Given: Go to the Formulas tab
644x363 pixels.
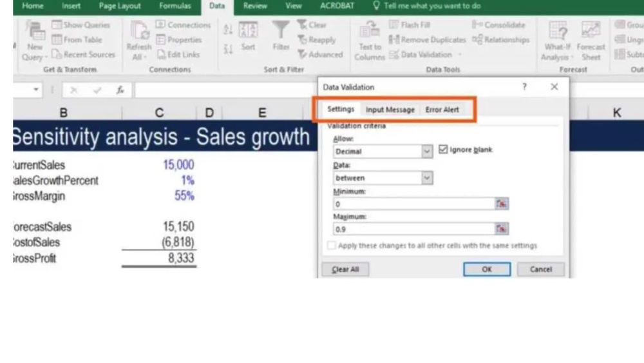Looking at the screenshot, I should 175,6.
